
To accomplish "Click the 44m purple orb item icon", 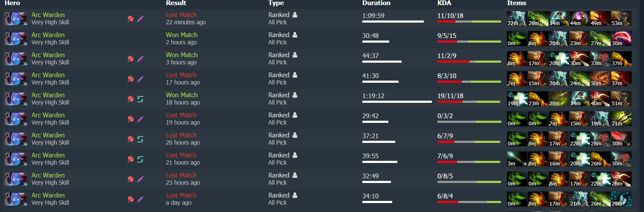I will pyautogui.click(x=579, y=19).
